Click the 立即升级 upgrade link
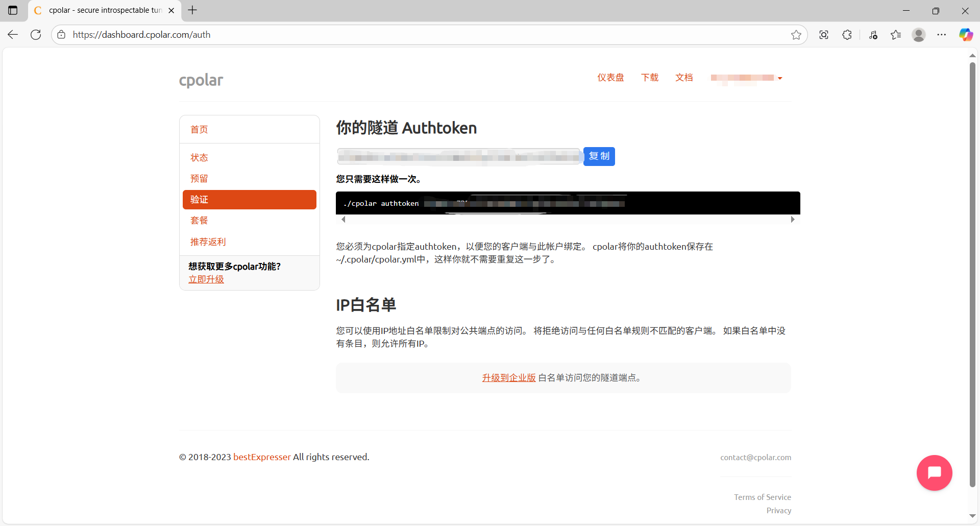The height and width of the screenshot is (526, 980). pyautogui.click(x=206, y=279)
